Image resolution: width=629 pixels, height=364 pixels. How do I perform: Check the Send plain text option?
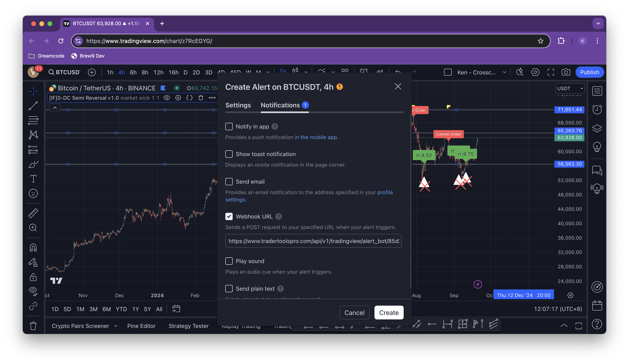click(x=229, y=288)
